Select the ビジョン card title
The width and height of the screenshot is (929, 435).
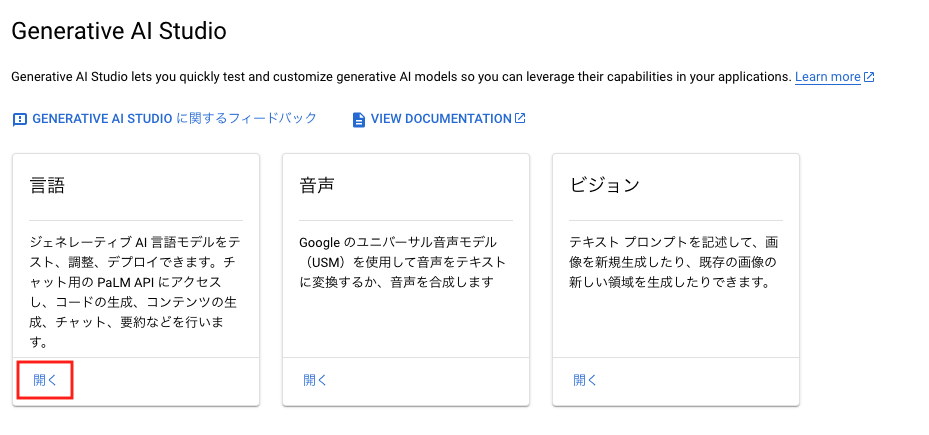(604, 185)
